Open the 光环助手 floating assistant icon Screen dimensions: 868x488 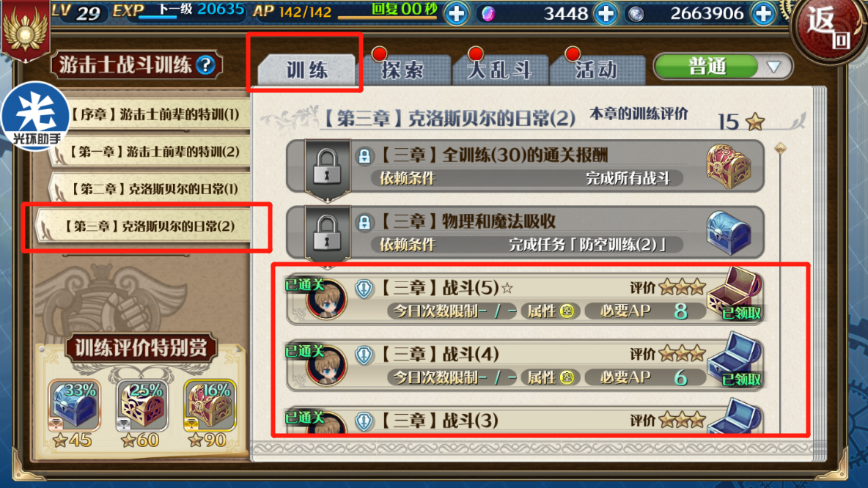pos(35,116)
